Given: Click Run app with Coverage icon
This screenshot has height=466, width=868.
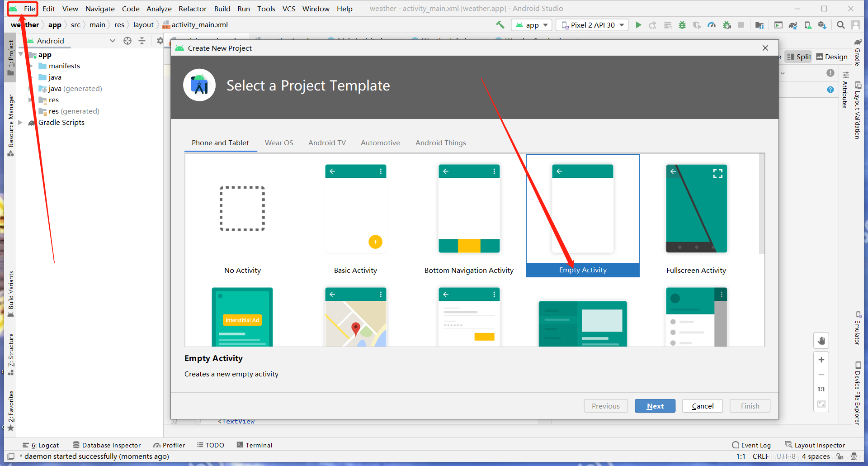Looking at the screenshot, I should [x=697, y=25].
